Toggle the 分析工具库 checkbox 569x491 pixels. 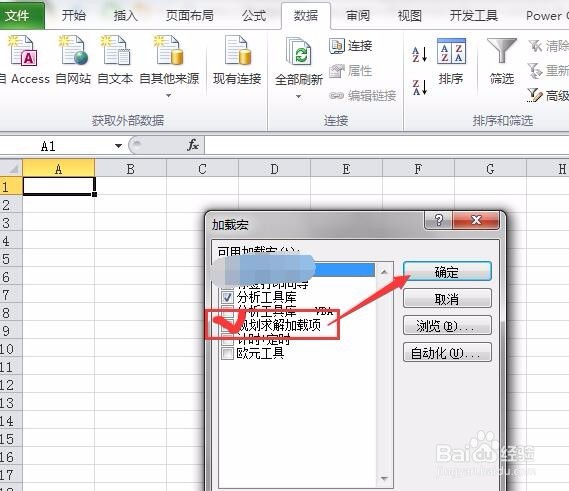[x=228, y=297]
